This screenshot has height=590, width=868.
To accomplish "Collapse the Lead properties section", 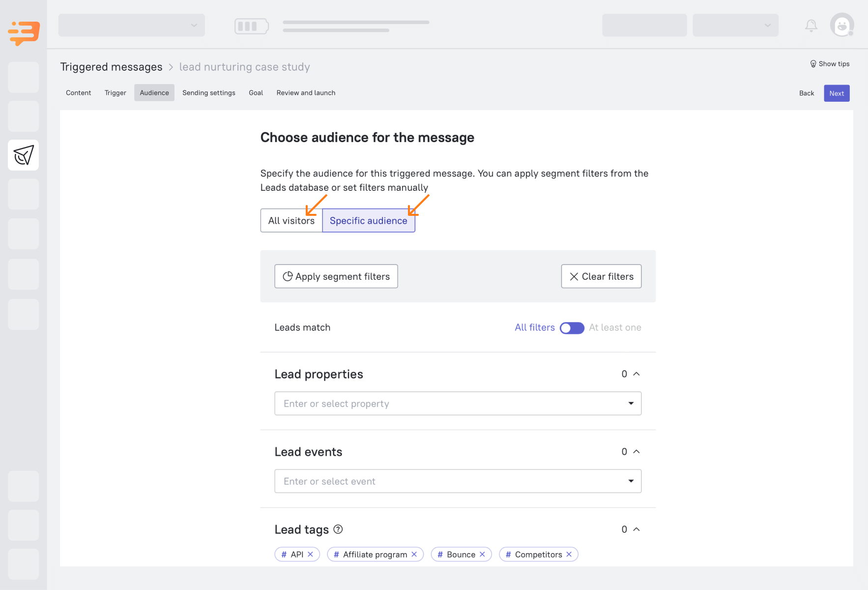I will 637,374.
